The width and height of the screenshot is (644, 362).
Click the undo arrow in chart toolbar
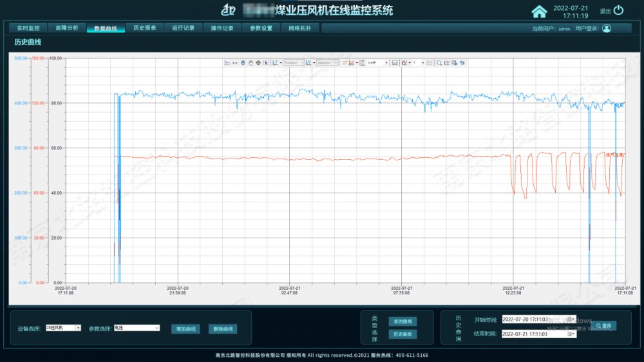point(462,62)
